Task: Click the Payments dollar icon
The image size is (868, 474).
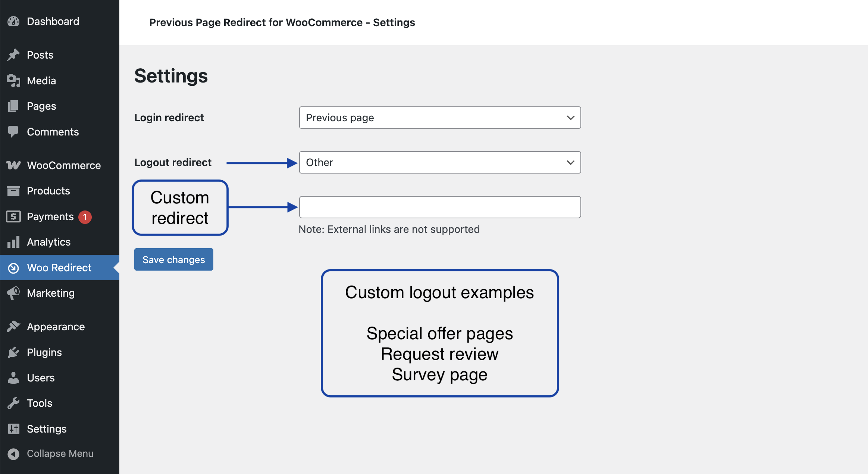Action: (x=13, y=216)
